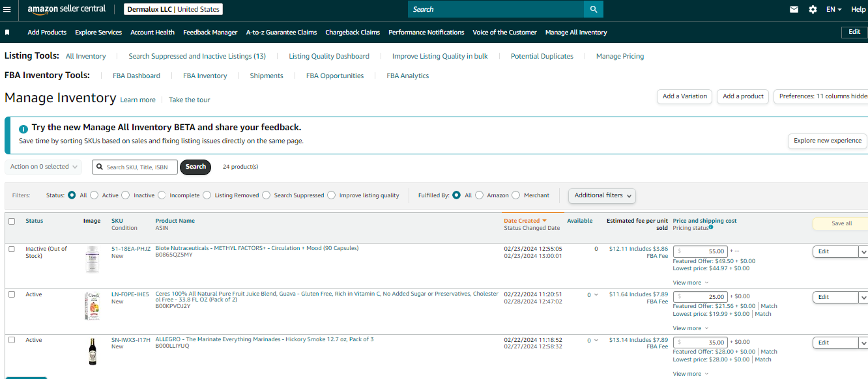Image resolution: width=868 pixels, height=379 pixels.
Task: Expand the Additional filters dropdown
Action: [602, 195]
